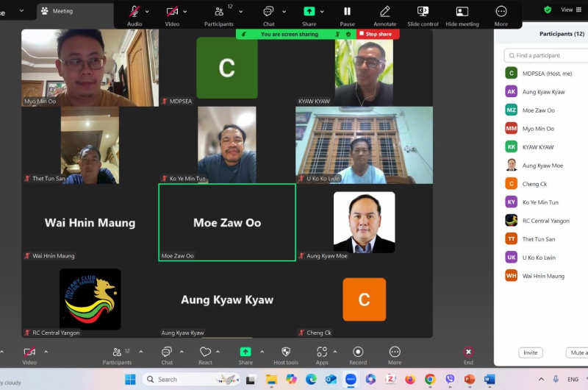Select Moe Zaw Oo in the participants list

point(538,110)
